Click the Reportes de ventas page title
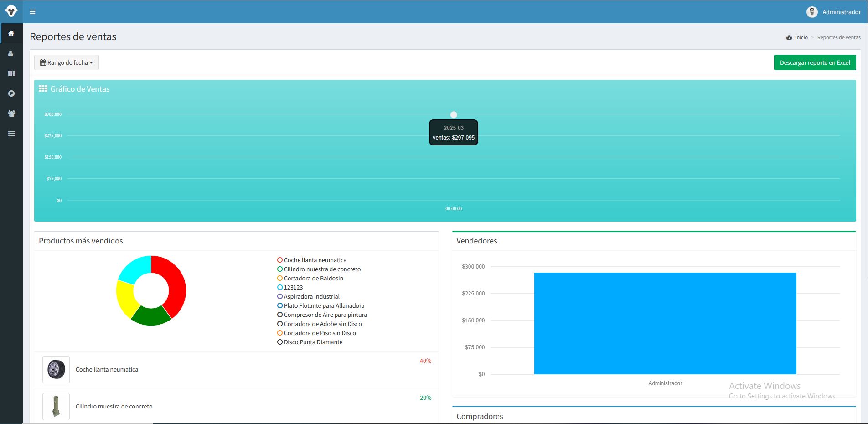The image size is (868, 424). click(73, 36)
